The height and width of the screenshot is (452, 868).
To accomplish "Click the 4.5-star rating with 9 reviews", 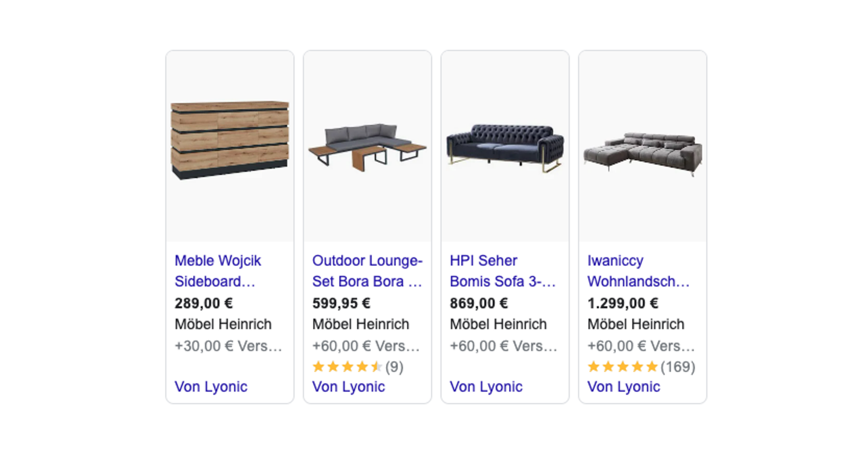I will pos(358,367).
